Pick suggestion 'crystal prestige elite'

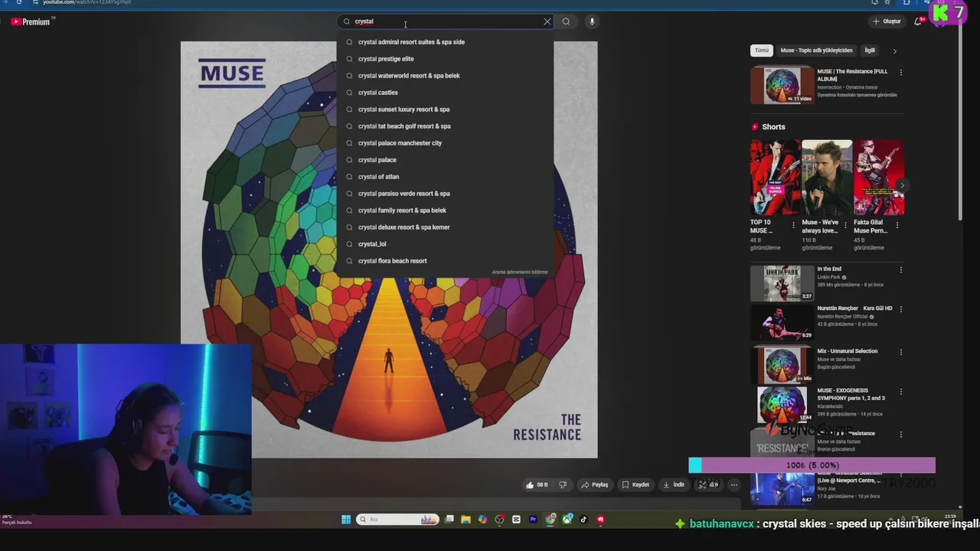coord(445,59)
